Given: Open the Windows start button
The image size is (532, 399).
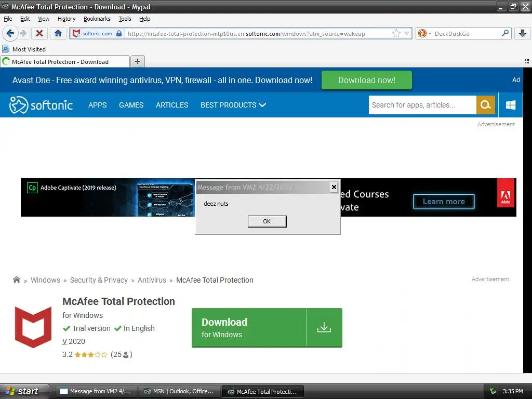Looking at the screenshot, I should 24,391.
